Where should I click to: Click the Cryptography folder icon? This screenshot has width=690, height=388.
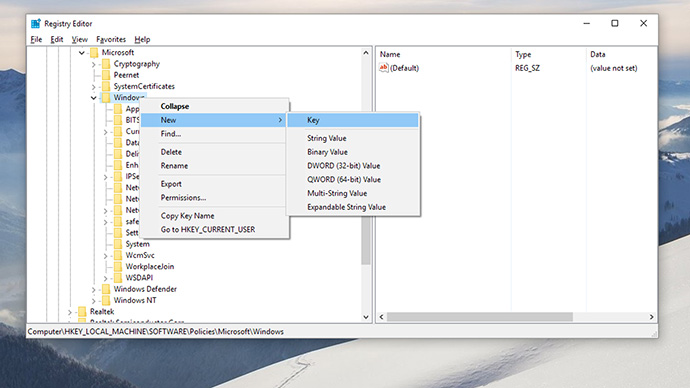pos(106,64)
